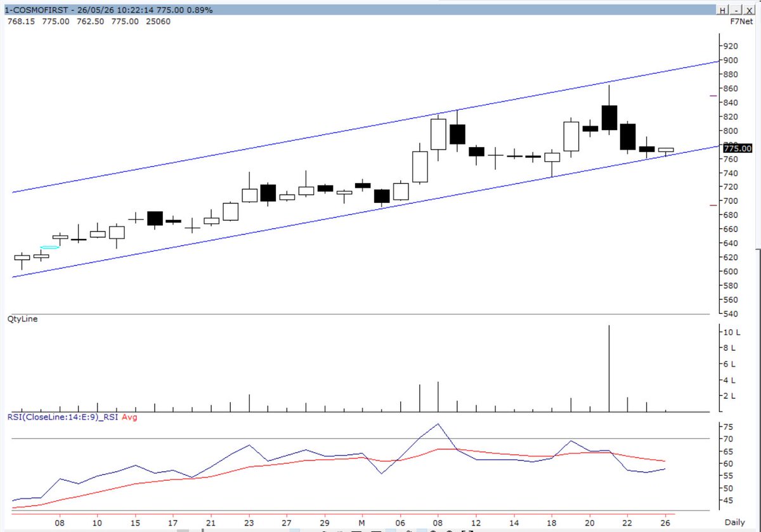Click the 45 RSI axis label

coord(729,501)
